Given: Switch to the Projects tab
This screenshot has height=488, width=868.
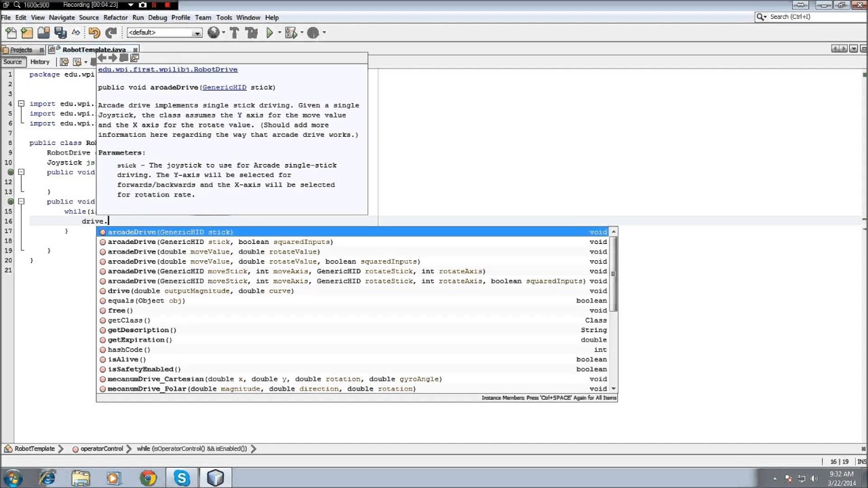Looking at the screenshot, I should click(21, 49).
